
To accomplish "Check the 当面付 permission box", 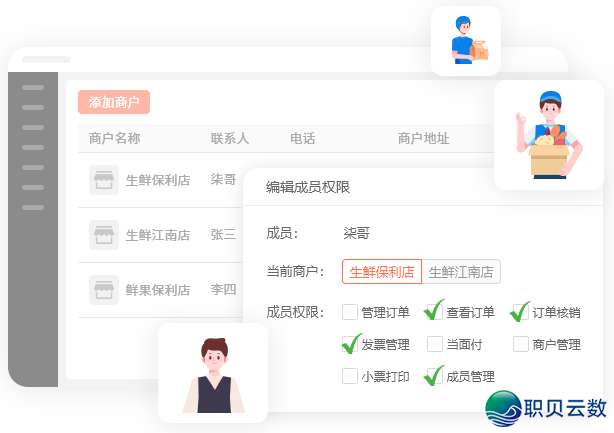I will [435, 344].
